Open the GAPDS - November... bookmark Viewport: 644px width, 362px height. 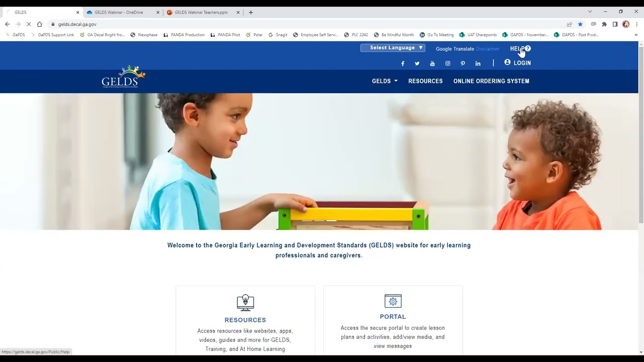coord(525,35)
